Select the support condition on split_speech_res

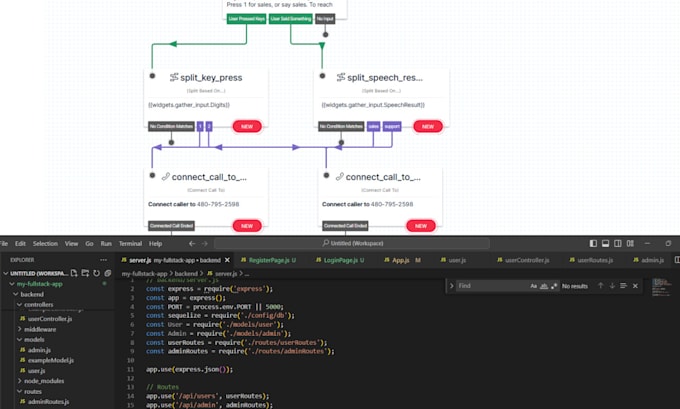[x=392, y=126]
